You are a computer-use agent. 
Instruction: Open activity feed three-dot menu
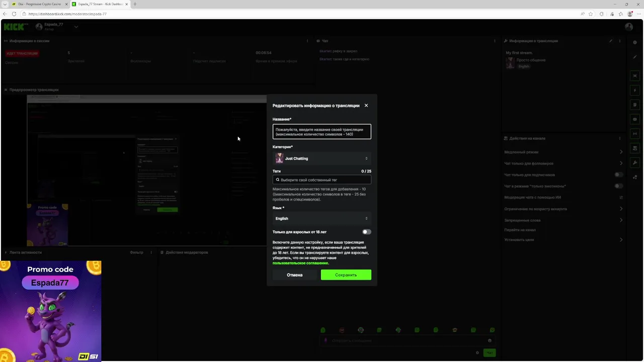click(x=151, y=252)
